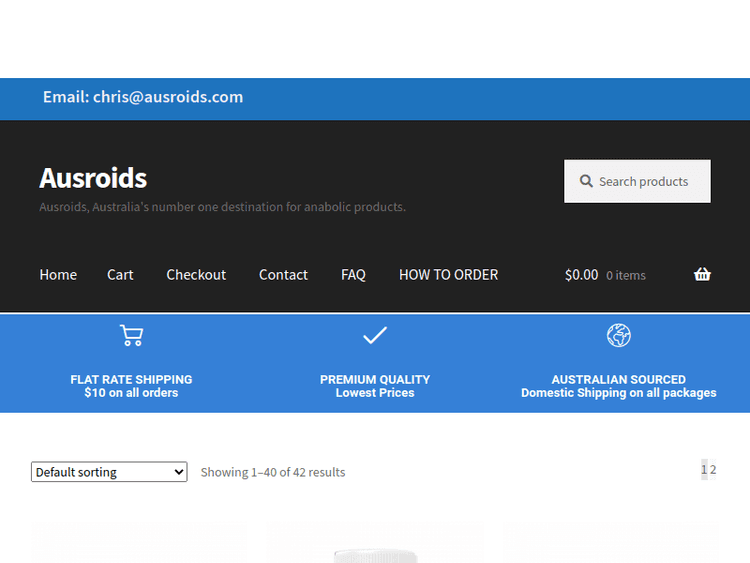Select results page 1
The image size is (750, 563).
[704, 470]
